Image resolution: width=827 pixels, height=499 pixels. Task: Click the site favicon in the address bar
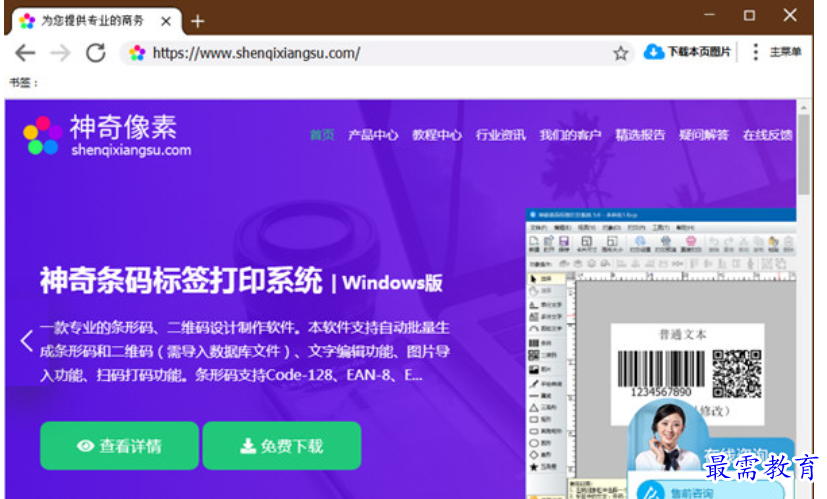(x=137, y=53)
